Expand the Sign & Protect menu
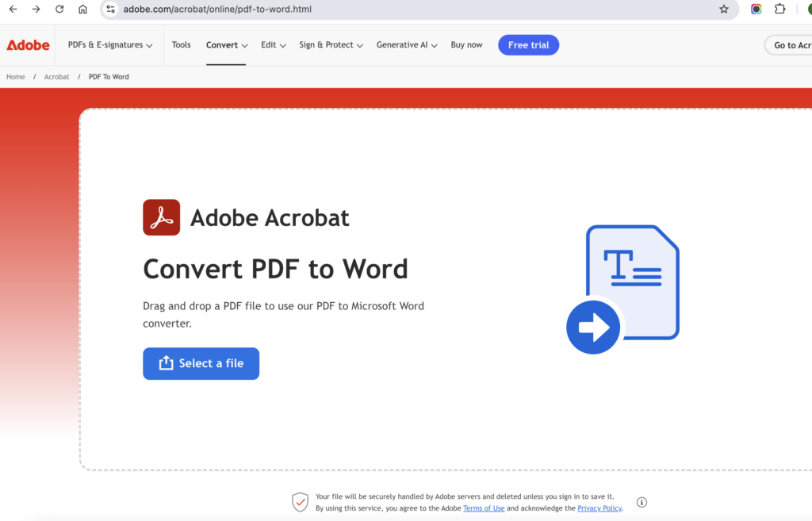The height and width of the screenshot is (521, 812). coord(331,45)
